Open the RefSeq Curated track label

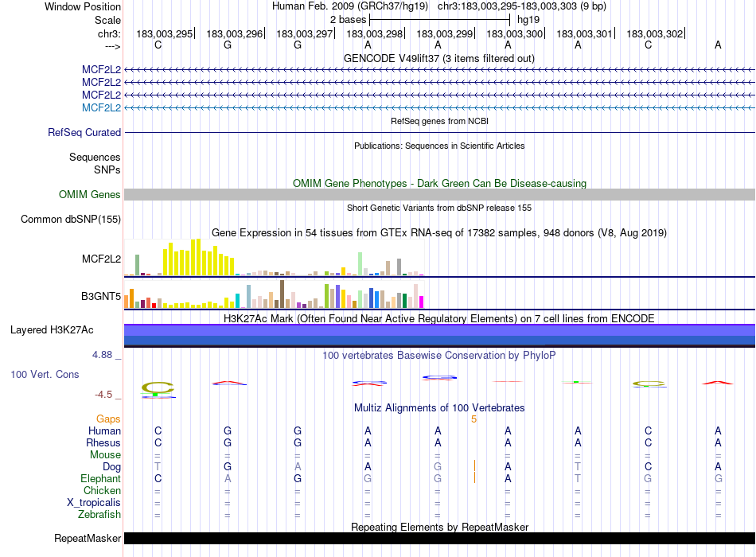(84, 133)
